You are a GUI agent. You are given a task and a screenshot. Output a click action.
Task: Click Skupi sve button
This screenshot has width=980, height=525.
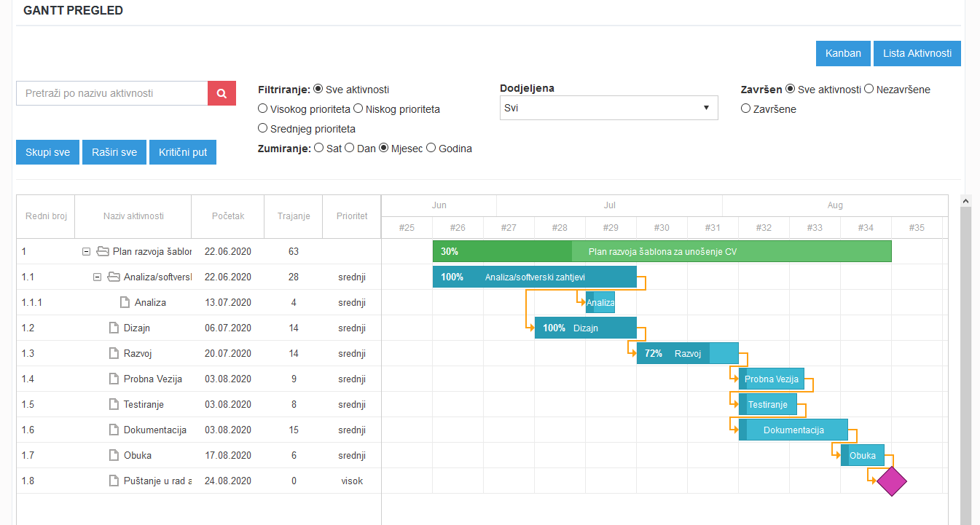point(47,152)
